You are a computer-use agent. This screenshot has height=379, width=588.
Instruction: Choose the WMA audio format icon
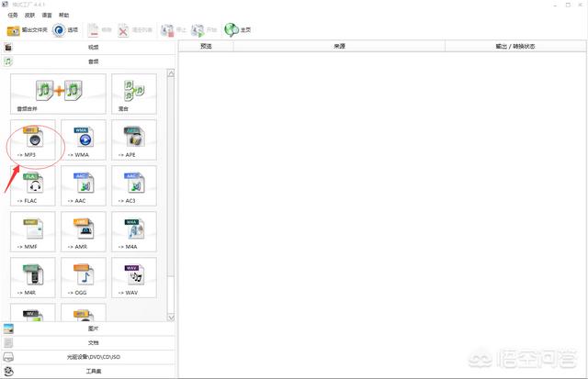tap(84, 141)
